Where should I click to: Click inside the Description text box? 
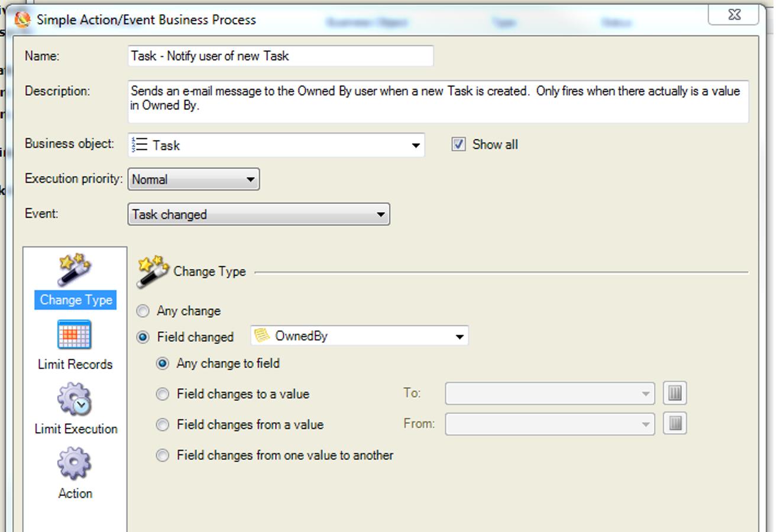[438, 102]
